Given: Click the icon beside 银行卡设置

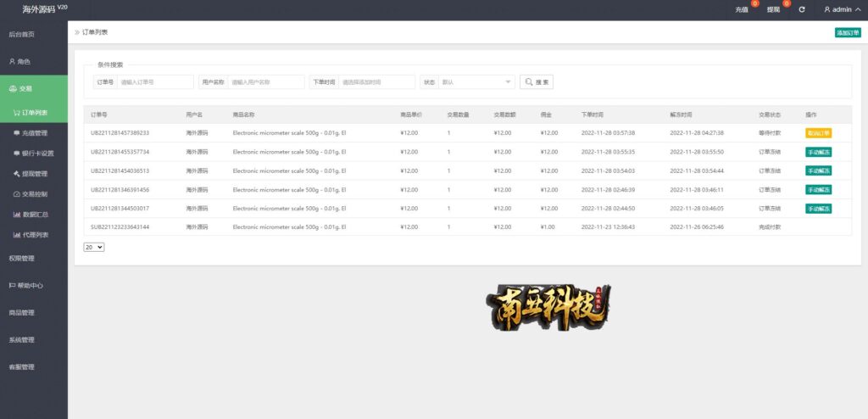Looking at the screenshot, I should 16,154.
